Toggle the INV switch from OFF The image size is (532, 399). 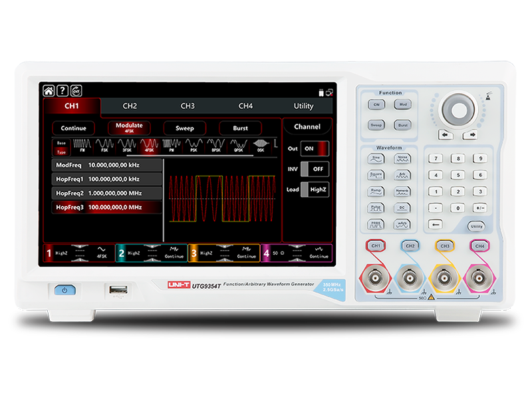click(x=315, y=169)
